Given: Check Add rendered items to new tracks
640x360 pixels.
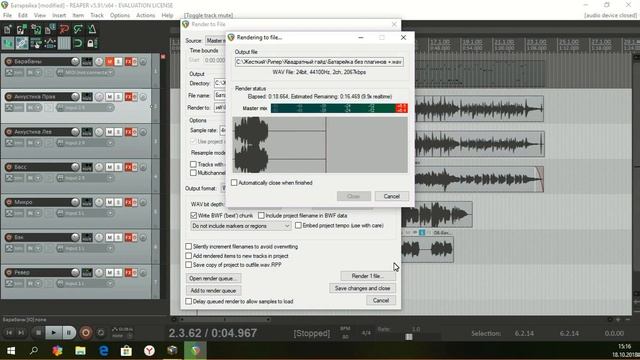Looking at the screenshot, I should pos(189,256).
